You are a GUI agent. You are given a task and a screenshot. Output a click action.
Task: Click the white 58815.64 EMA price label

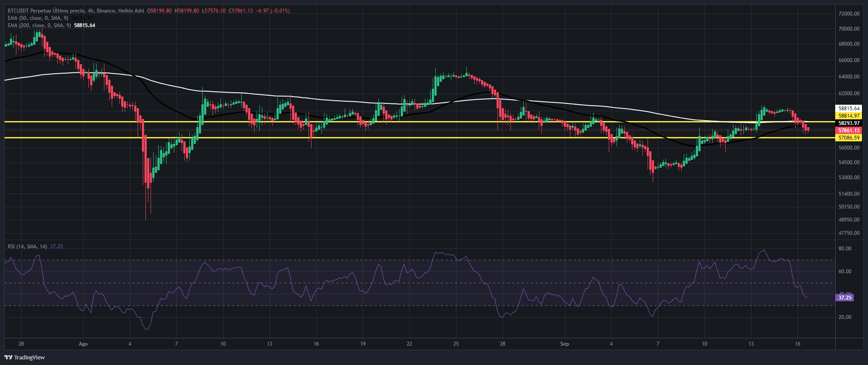(x=849, y=109)
